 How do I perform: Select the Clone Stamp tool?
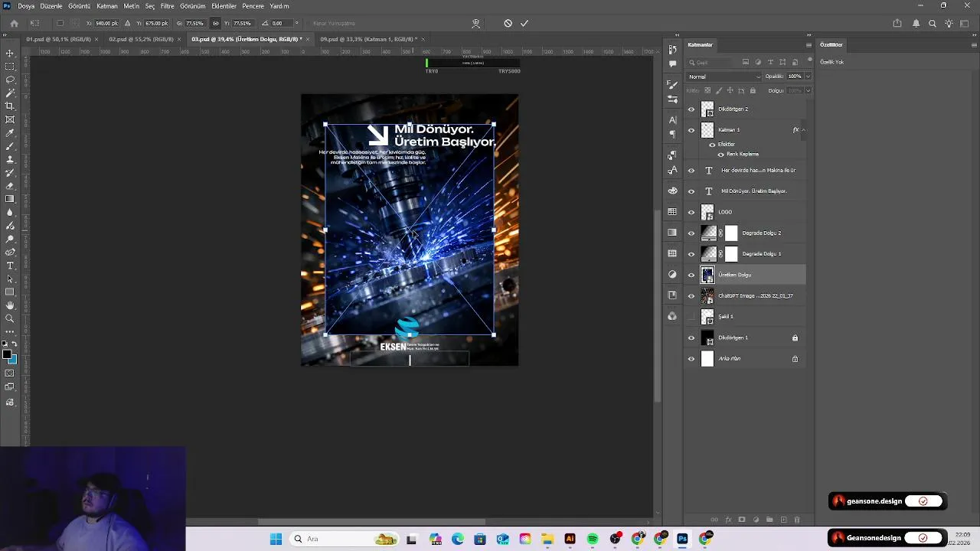coord(10,159)
